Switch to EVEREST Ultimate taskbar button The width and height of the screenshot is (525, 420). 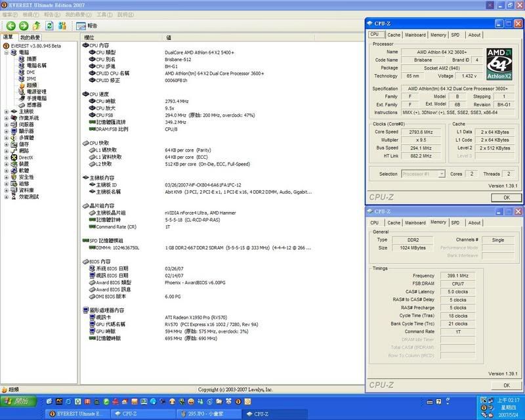pyautogui.click(x=76, y=414)
